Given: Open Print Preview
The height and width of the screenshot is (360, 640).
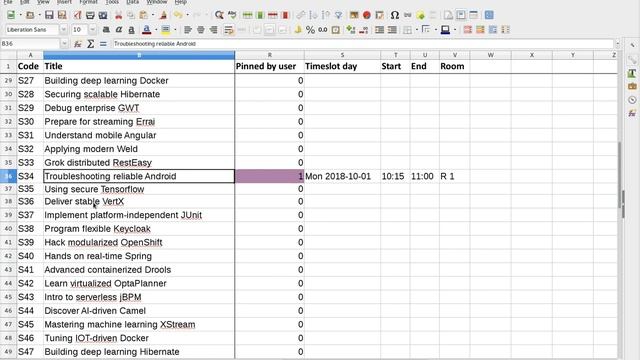Looking at the screenshot, I should click(103, 15).
